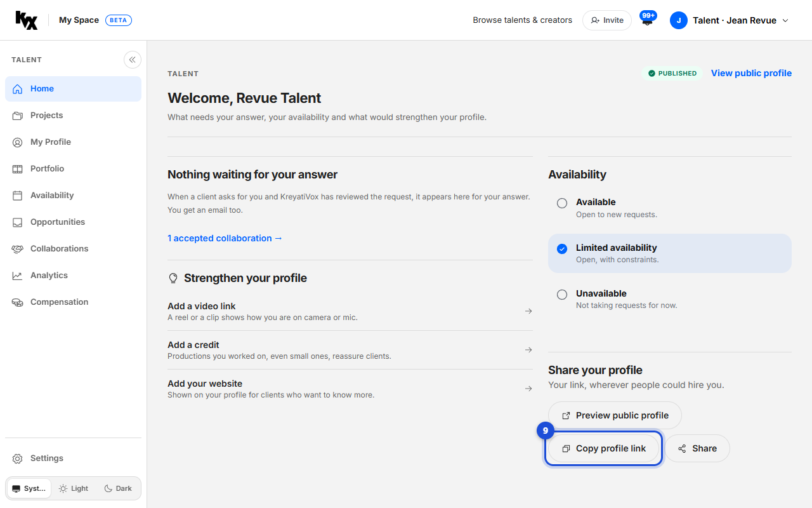Click Copy profile link button
Screen dimensions: 812x508
[603, 448]
